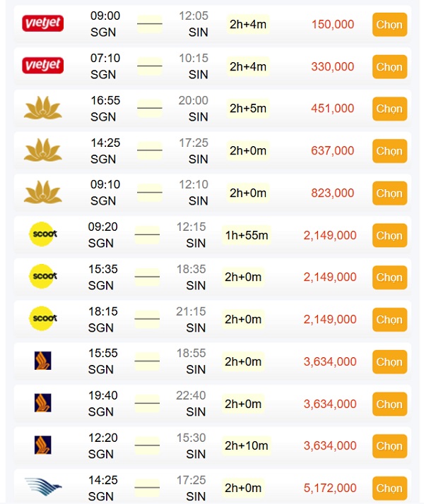Click Garuda Indonesia logo on last flight
424x504 pixels.
coord(43,486)
